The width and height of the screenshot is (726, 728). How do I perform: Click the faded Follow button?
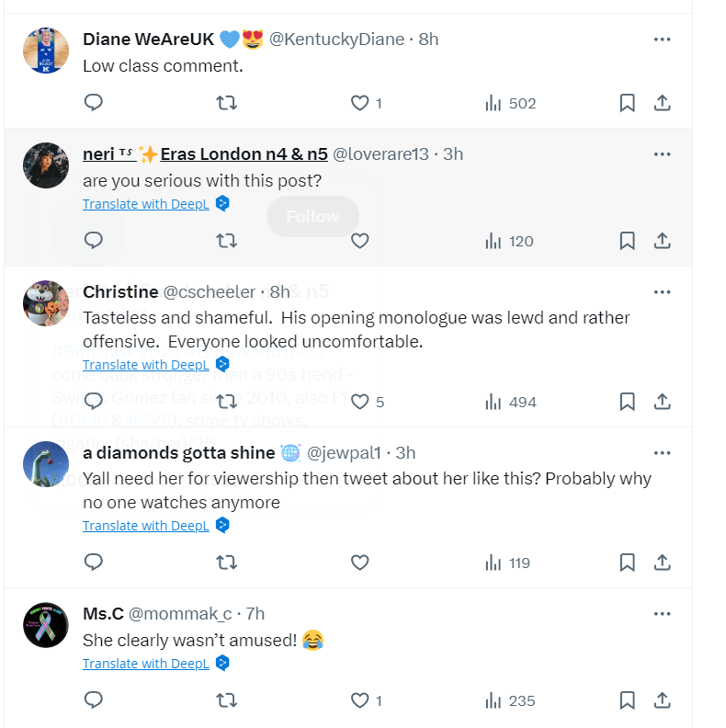point(312,217)
